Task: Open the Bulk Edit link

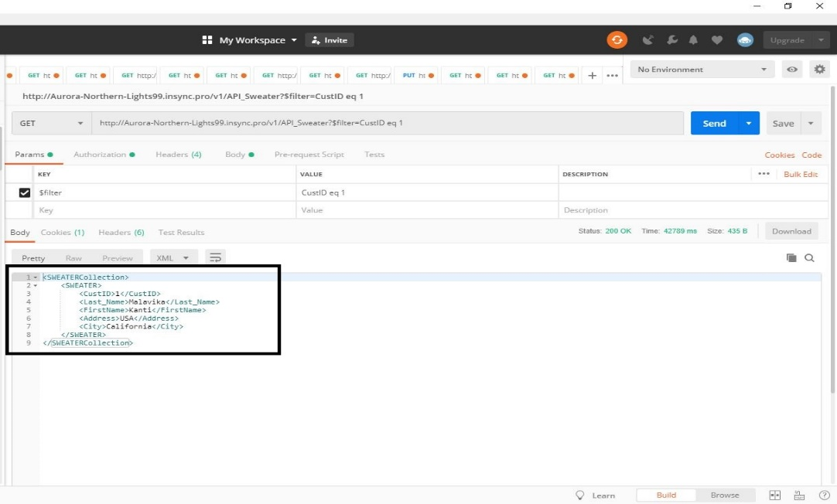Action: [x=800, y=174]
